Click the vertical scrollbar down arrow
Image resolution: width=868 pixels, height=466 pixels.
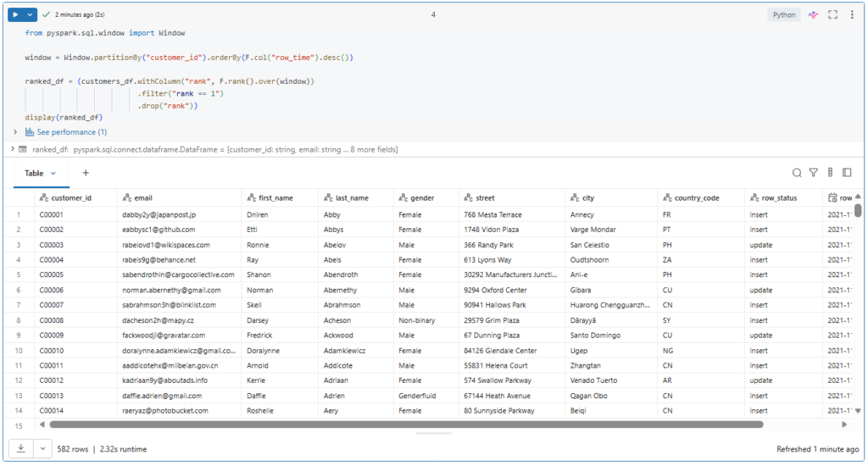tap(858, 411)
